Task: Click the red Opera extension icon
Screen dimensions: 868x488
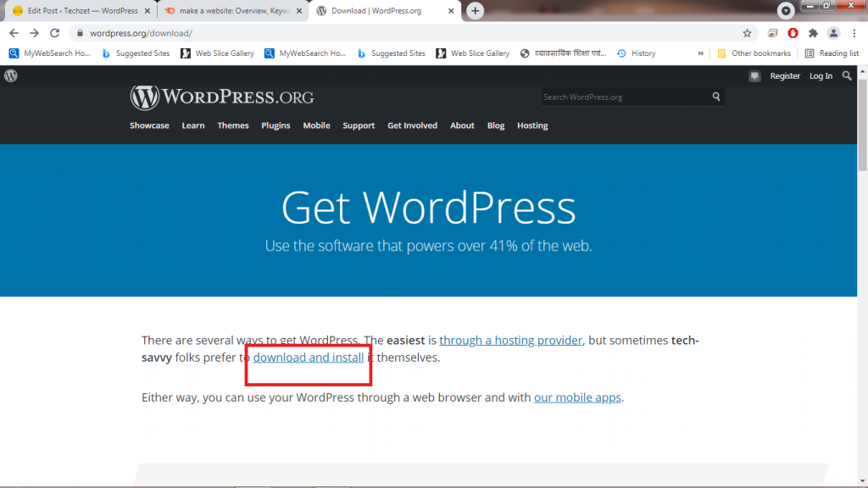Action: coord(793,33)
